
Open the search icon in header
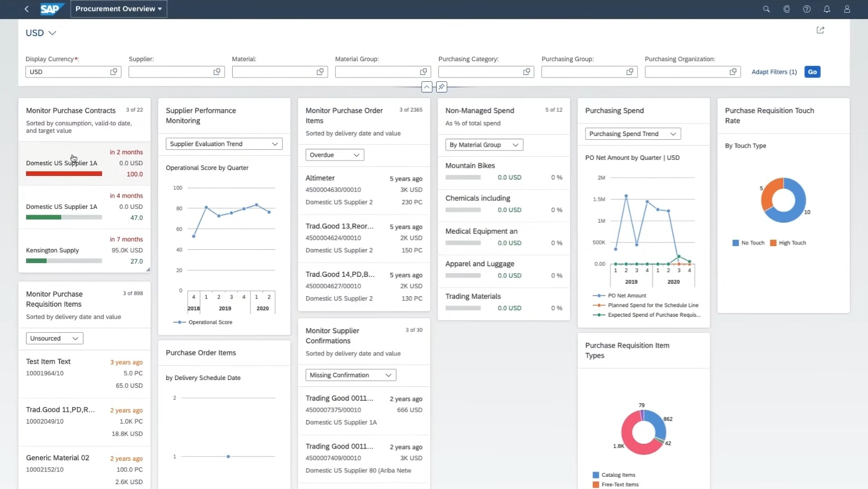[x=766, y=9]
